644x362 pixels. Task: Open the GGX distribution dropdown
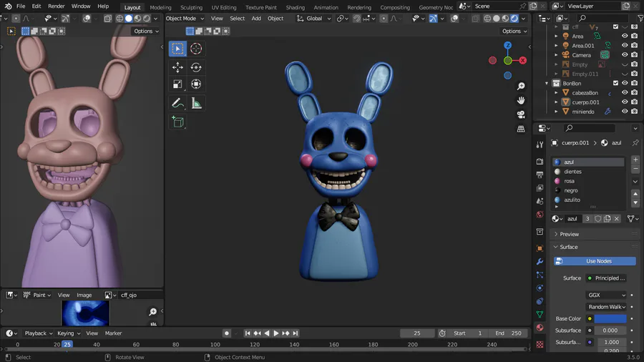(606, 295)
